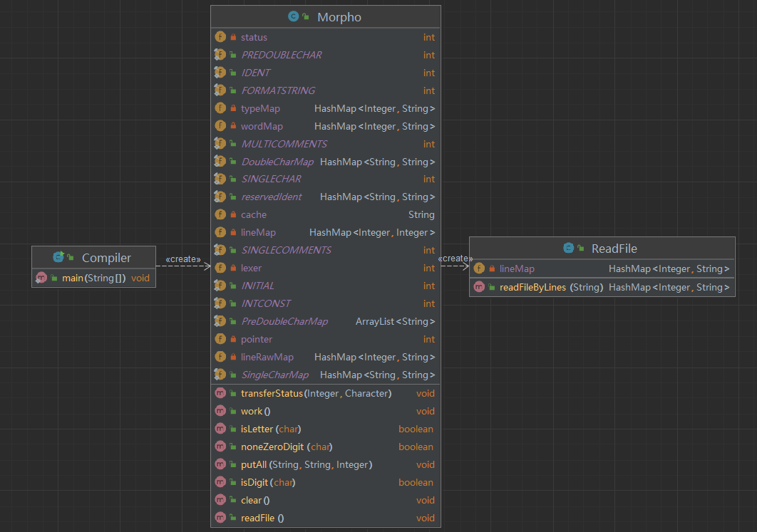
Task: Select the work() method in Morpho
Action: pos(255,411)
